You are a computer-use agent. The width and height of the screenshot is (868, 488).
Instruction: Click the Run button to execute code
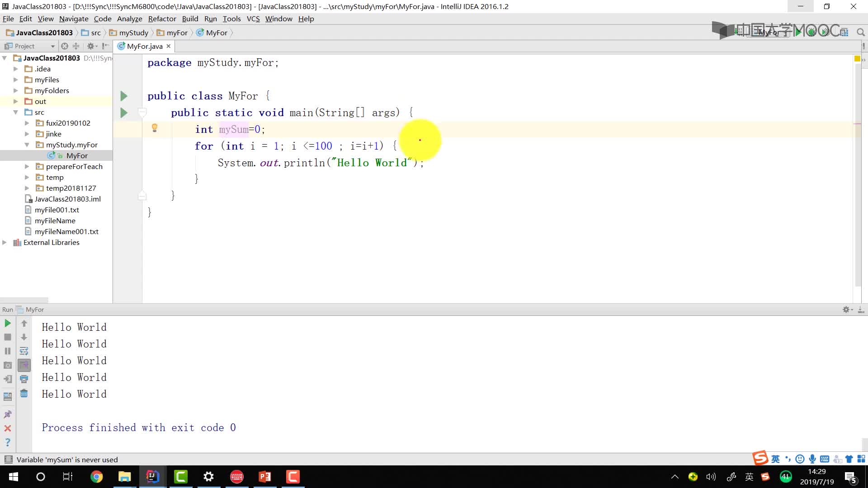click(x=7, y=323)
